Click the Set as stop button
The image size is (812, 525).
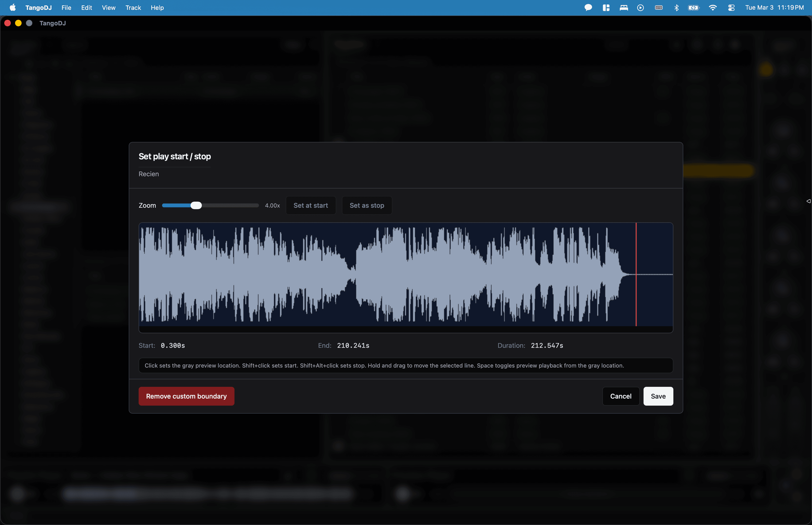[x=367, y=205]
